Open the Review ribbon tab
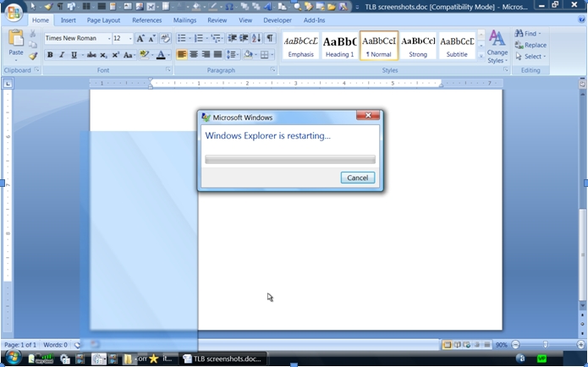The width and height of the screenshot is (588, 367). (x=217, y=19)
